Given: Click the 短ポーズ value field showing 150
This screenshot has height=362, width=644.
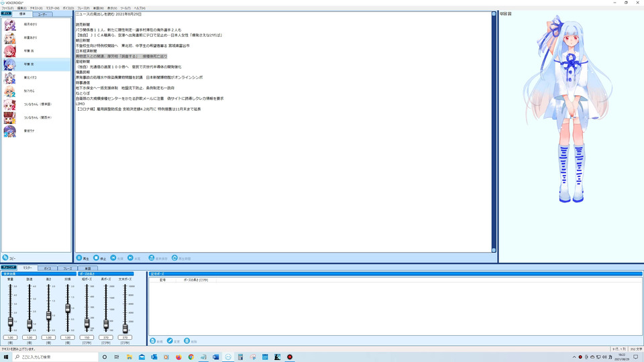Looking at the screenshot, I should click(87, 337).
